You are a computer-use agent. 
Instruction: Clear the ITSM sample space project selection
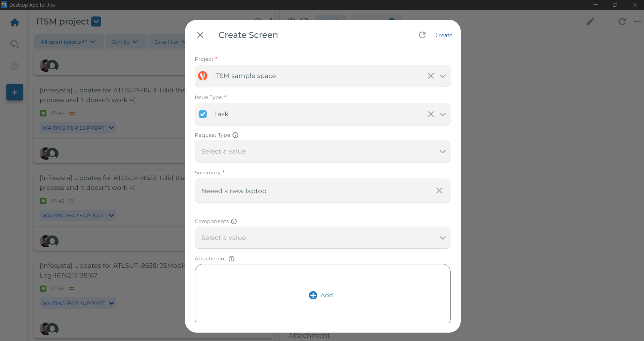(431, 76)
